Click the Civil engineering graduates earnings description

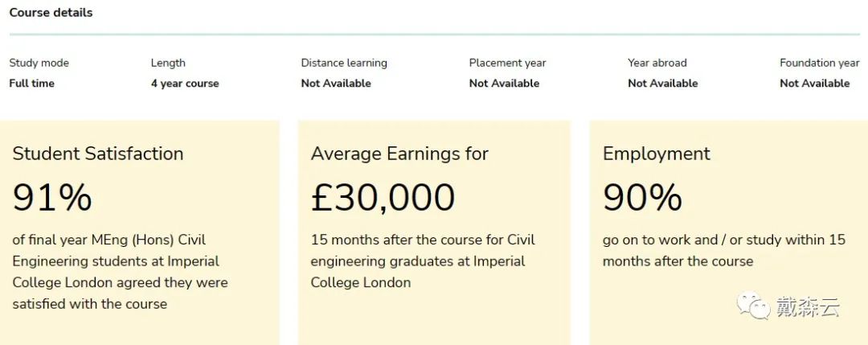[423, 261]
